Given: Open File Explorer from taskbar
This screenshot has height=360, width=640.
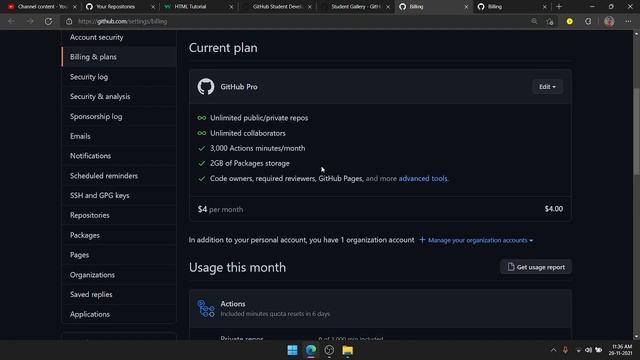Looking at the screenshot, I should [347, 350].
